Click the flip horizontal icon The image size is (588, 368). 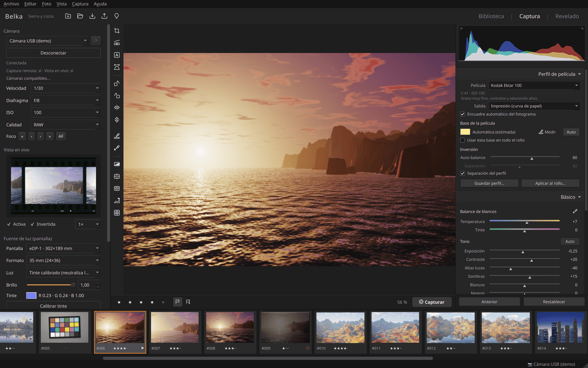117,108
